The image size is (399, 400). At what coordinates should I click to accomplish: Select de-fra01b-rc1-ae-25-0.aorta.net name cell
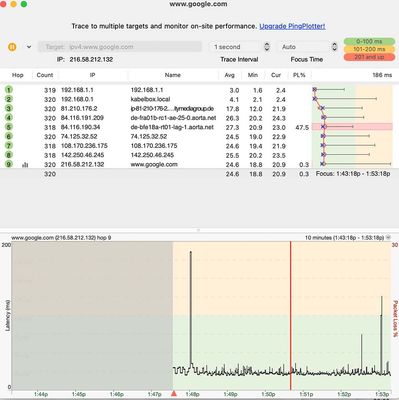[173, 118]
